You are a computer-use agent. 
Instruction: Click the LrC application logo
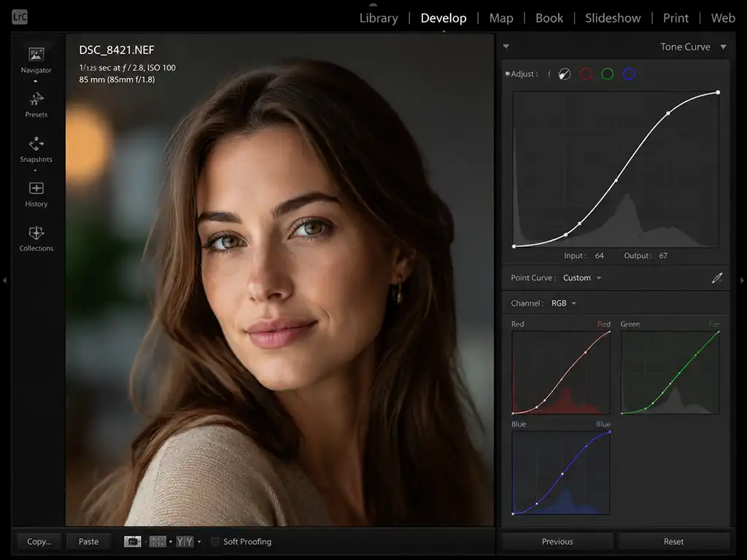(x=20, y=17)
